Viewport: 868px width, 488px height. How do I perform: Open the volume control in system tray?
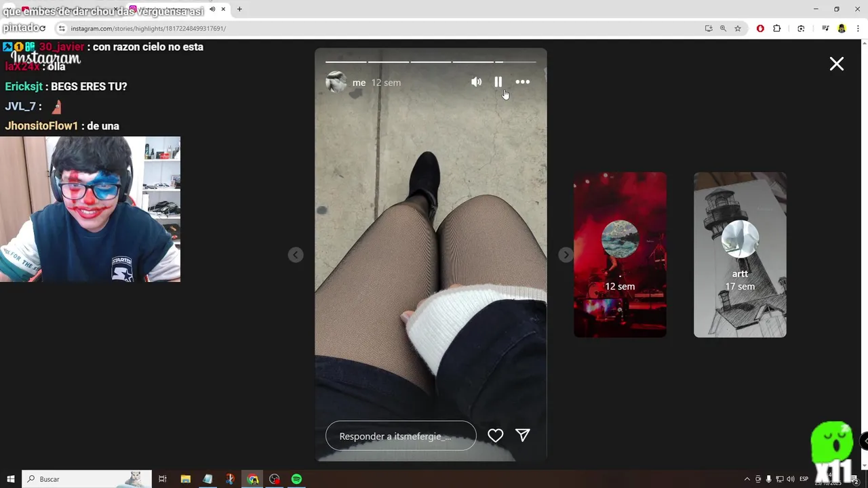tap(790, 479)
